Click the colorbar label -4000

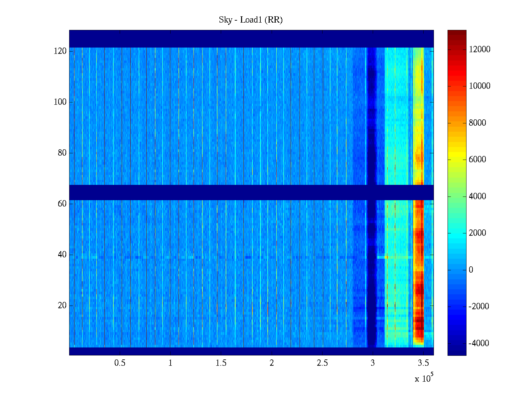click(478, 343)
